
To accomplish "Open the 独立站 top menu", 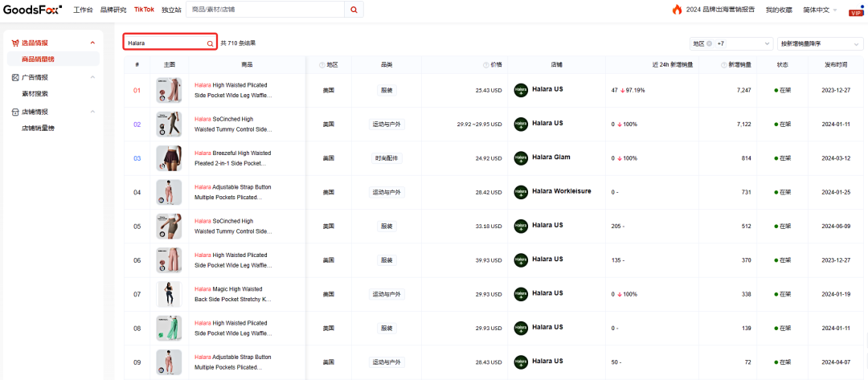I will click(172, 10).
